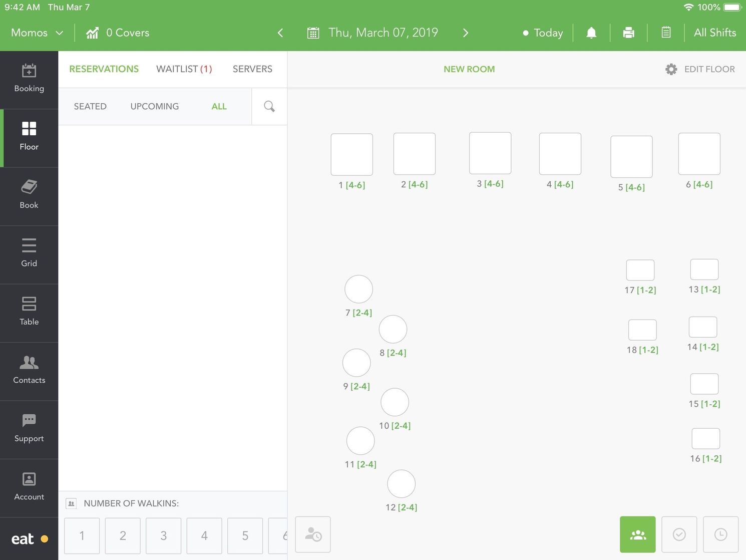Open the Booking sidebar icon
This screenshot has width=746, height=560.
click(x=29, y=79)
